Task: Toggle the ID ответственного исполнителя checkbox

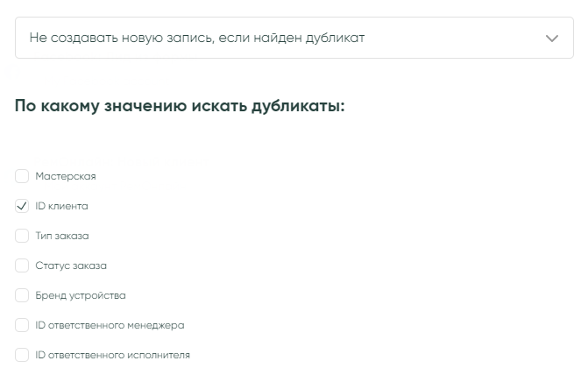Action: [22, 355]
